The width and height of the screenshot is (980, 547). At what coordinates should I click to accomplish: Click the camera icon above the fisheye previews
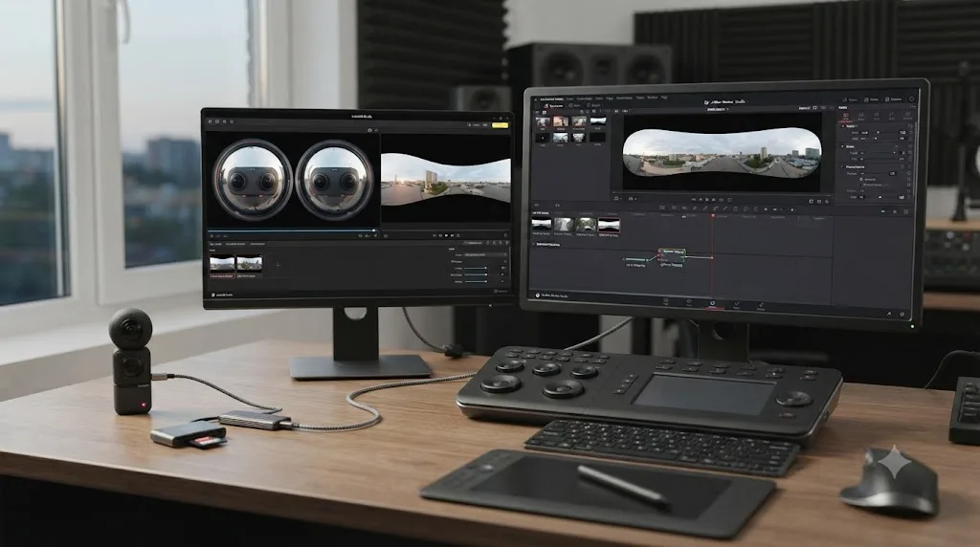click(369, 130)
